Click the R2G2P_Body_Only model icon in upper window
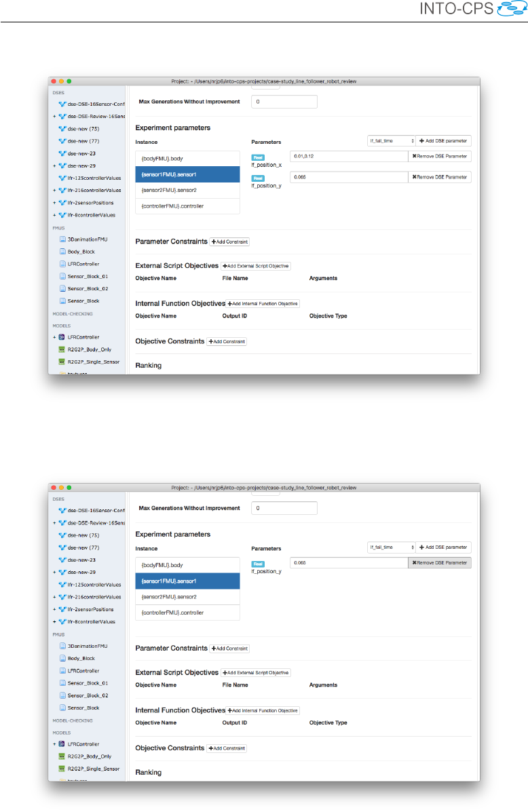Image resolution: width=528 pixels, height=812 pixels. click(62, 349)
